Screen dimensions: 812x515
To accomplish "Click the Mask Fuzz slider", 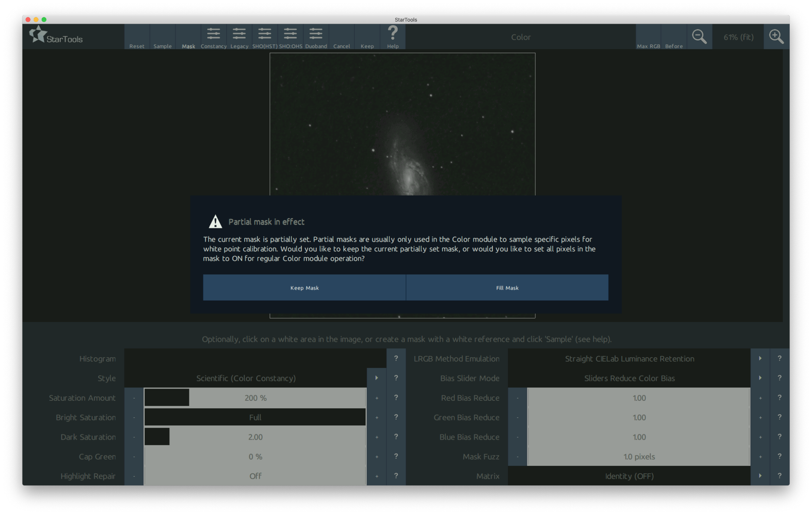I will click(x=639, y=456).
